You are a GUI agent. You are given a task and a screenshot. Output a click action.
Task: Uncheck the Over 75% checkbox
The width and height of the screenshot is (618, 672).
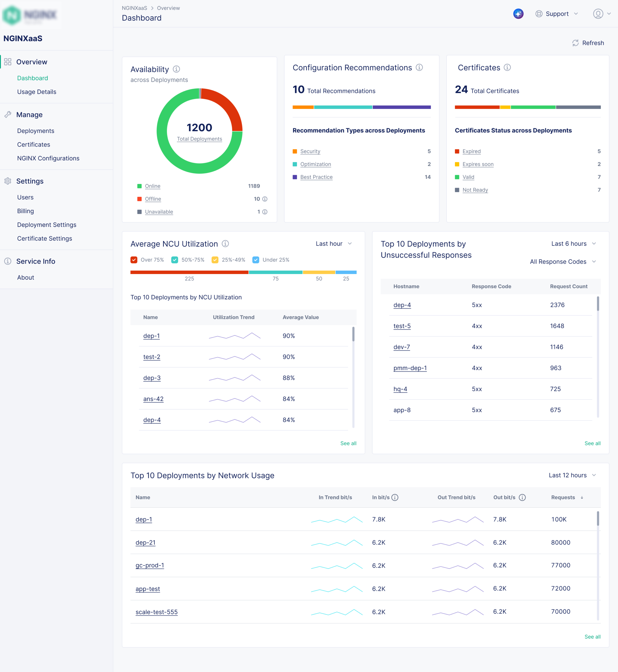pos(134,260)
